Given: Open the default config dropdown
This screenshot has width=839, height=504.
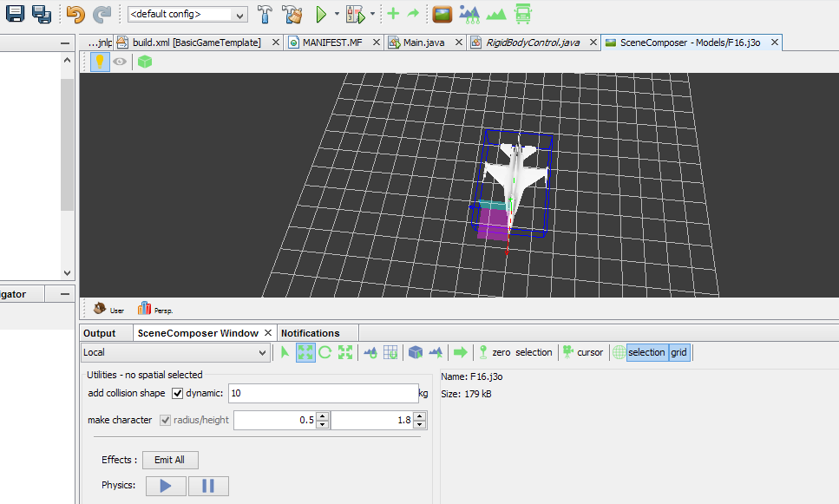Looking at the screenshot, I should (x=187, y=15).
